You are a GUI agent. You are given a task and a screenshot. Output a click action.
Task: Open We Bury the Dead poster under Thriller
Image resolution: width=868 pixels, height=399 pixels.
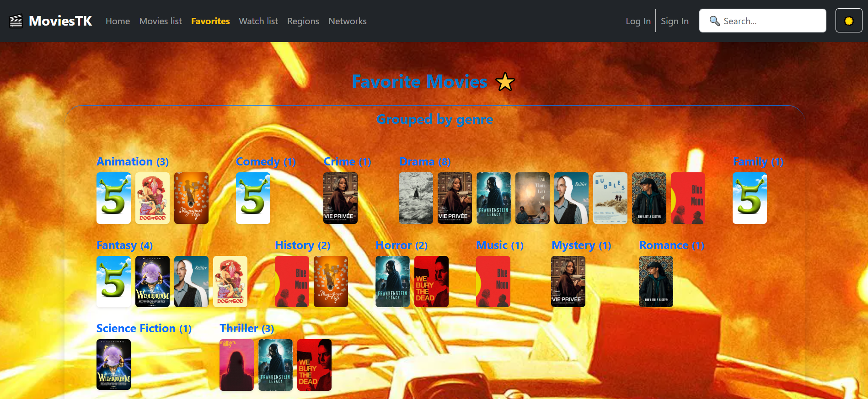314,365
